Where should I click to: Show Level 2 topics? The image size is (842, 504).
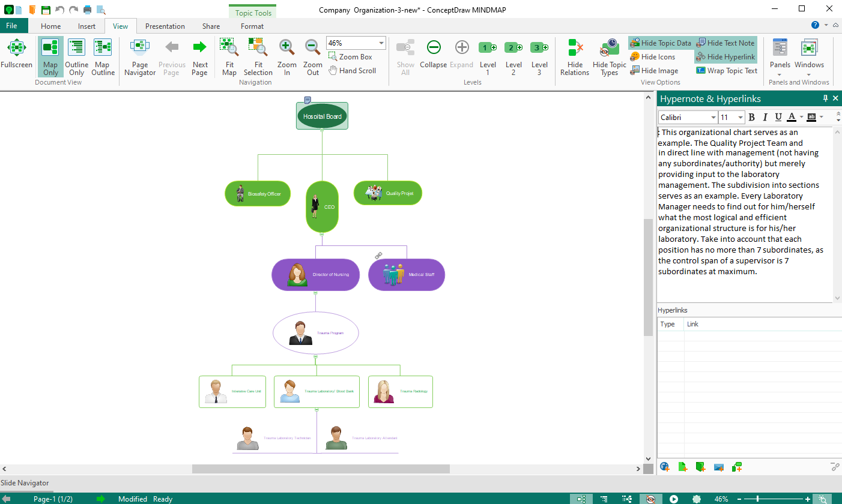click(x=513, y=58)
